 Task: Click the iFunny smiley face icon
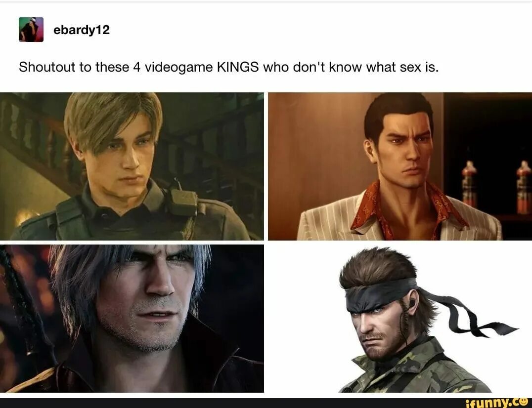click(x=525, y=402)
